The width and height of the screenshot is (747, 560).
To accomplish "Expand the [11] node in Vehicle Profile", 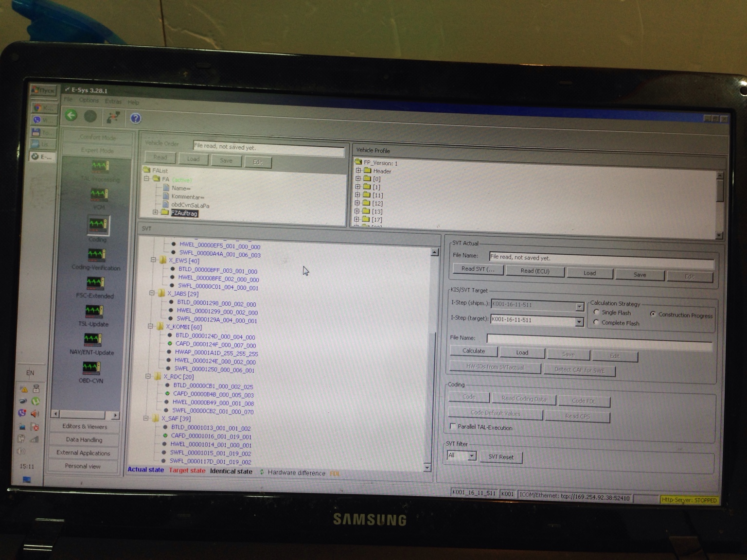I will tap(357, 195).
